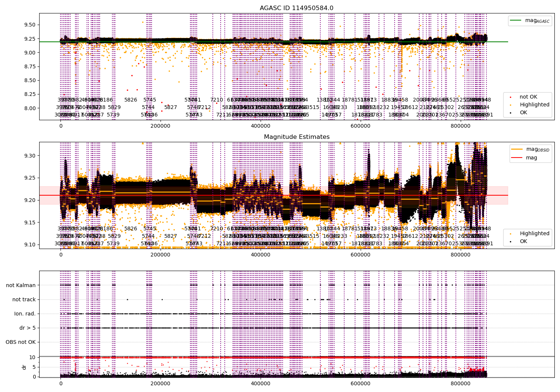The image size is (560, 392).
Task: Select x-axis tick 200000 under AGASC ID plot
Action: 161,126
